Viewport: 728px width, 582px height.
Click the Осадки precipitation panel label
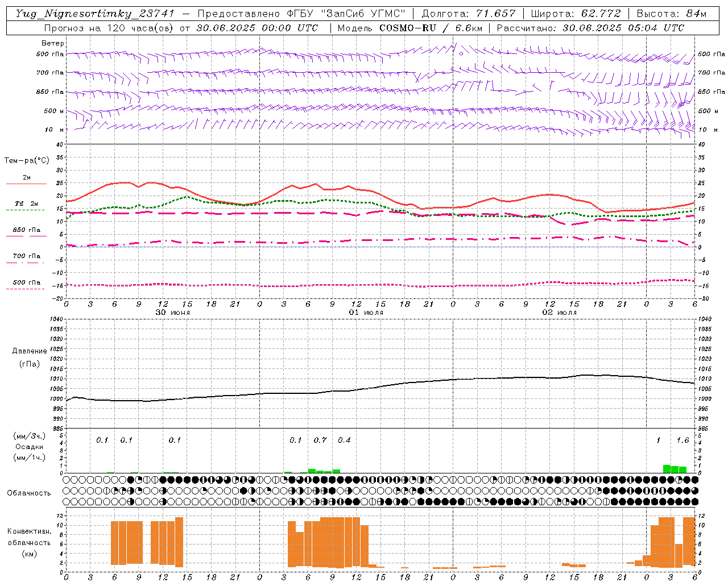pyautogui.click(x=29, y=447)
